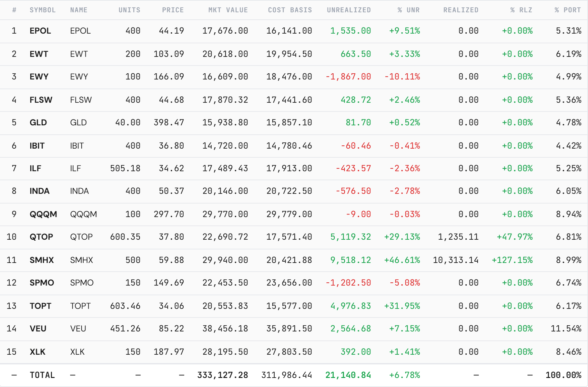The height and width of the screenshot is (387, 588).
Task: Click the SPMO name cell
Action: (82, 283)
